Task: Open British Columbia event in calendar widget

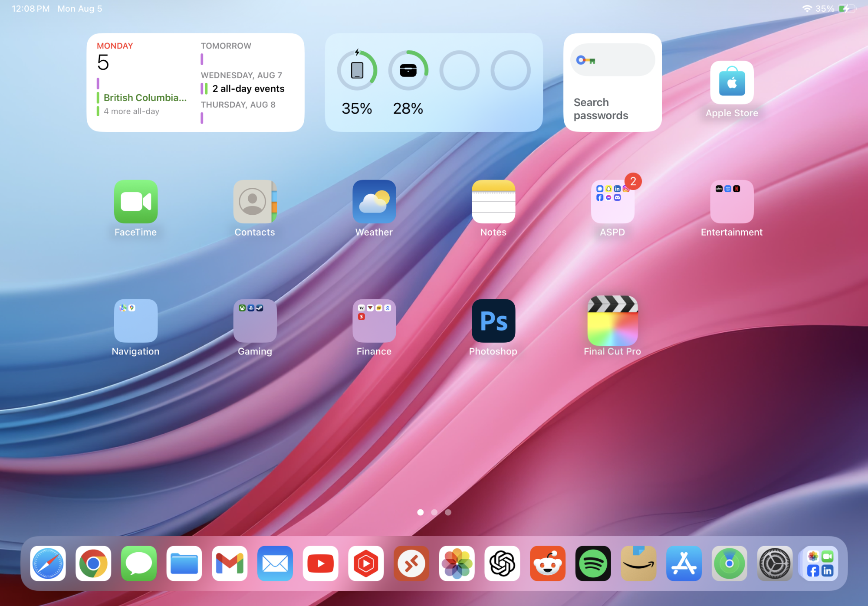Action: click(145, 98)
